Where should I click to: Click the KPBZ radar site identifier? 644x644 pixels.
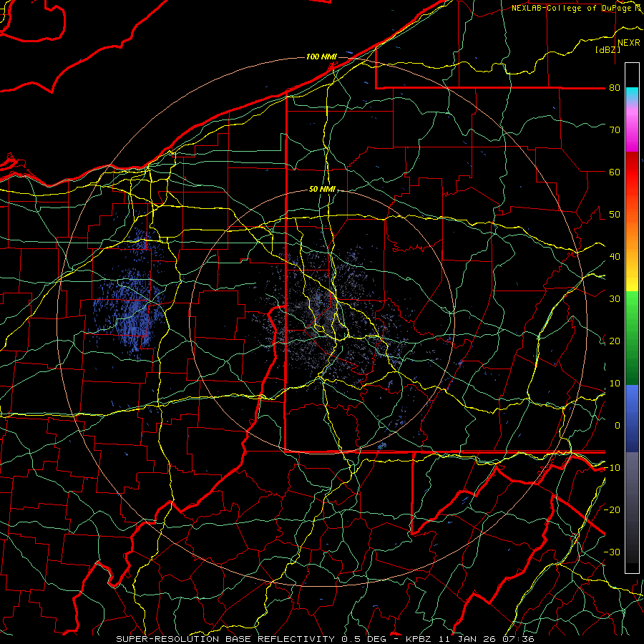tap(420, 639)
